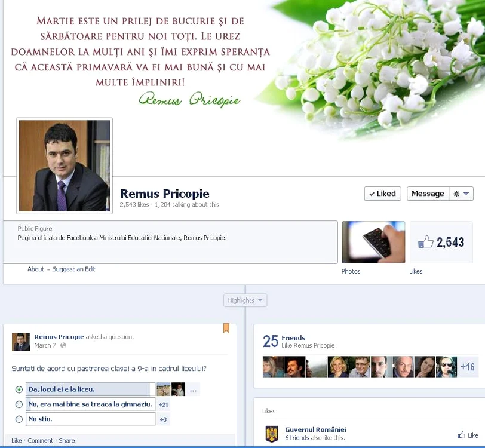485x448 pixels.
Task: Click Remus Pricopie name in the question post
Action: pyautogui.click(x=59, y=337)
